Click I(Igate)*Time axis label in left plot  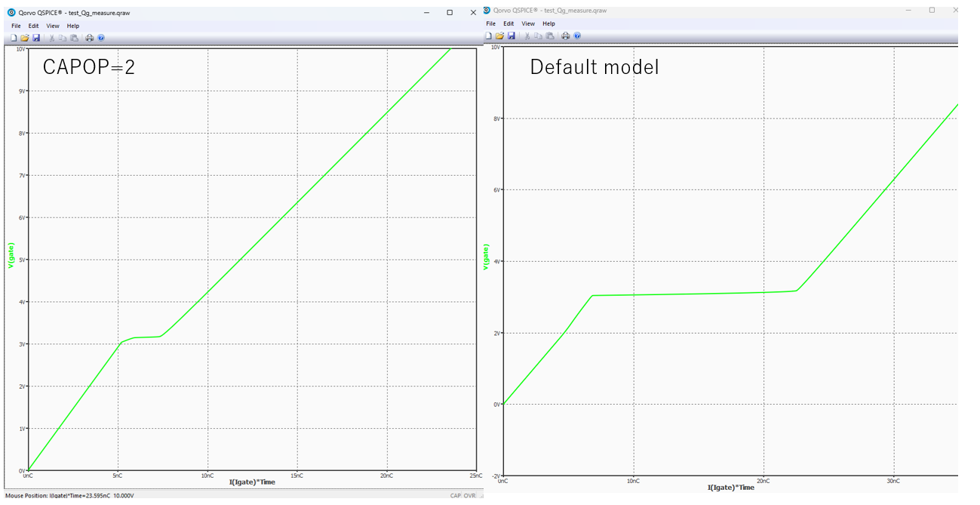[252, 481]
